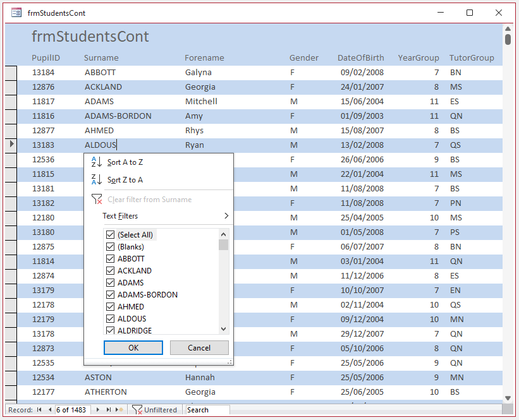Click the Sort Z to A icon
This screenshot has width=519, height=420.
96,179
